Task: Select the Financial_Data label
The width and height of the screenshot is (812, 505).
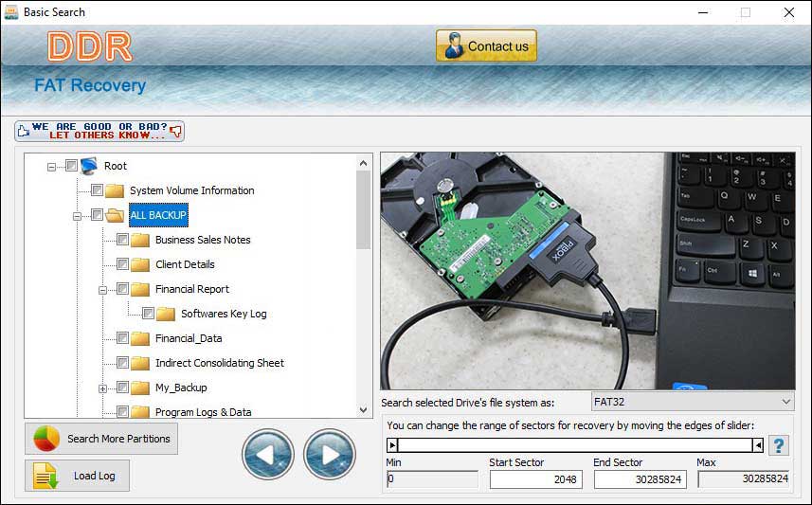Action: point(189,338)
